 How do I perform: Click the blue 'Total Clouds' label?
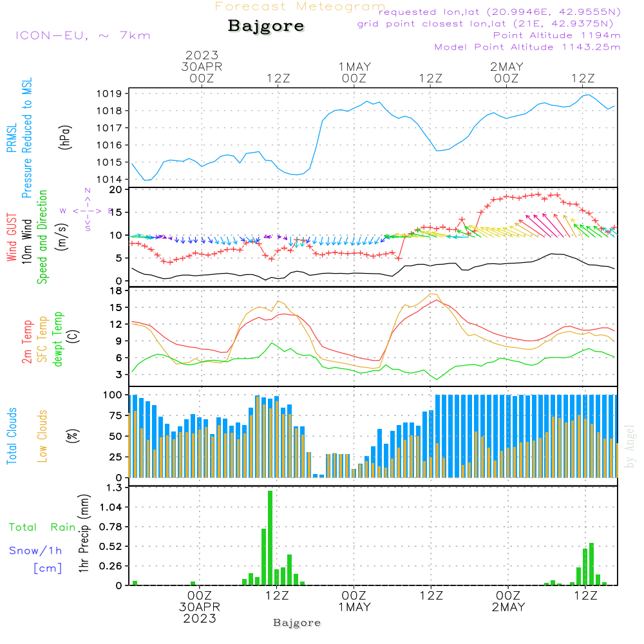12,436
